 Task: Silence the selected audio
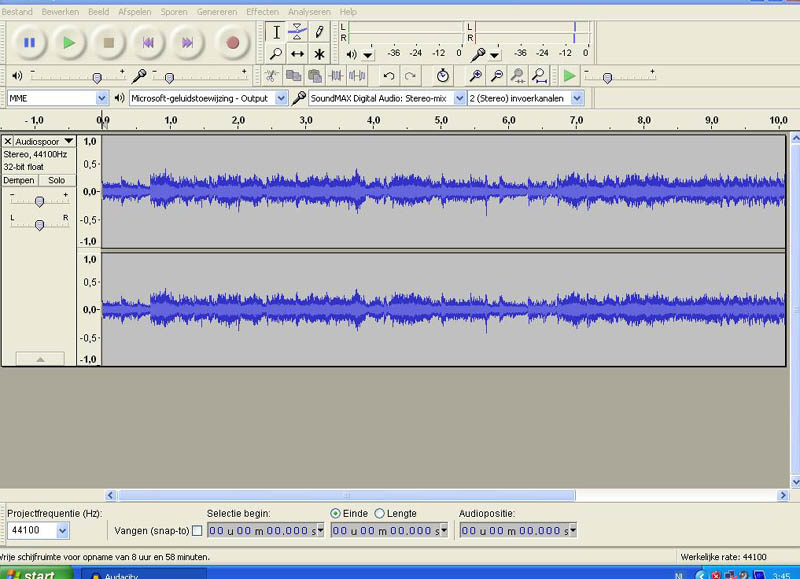[x=357, y=76]
